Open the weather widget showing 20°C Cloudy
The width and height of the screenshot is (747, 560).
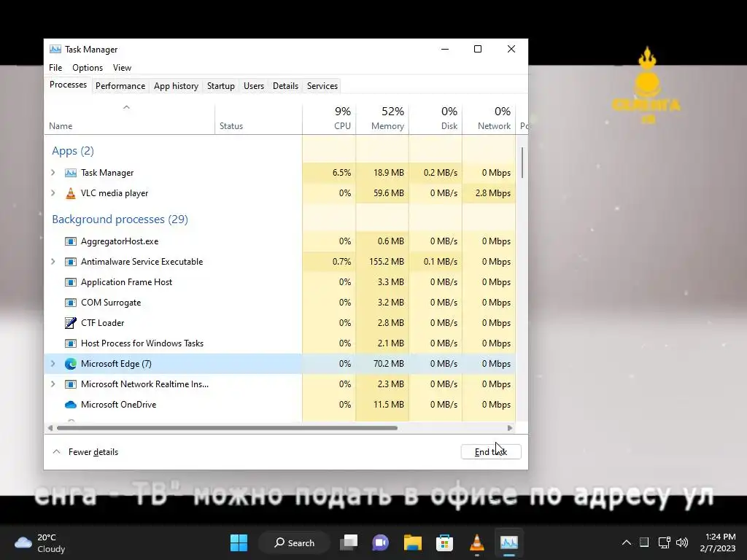click(40, 542)
